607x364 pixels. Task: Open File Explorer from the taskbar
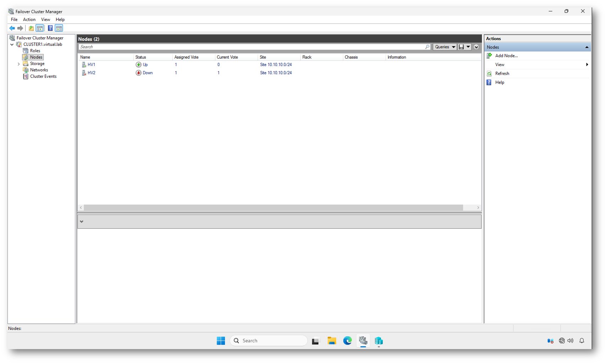pos(331,341)
